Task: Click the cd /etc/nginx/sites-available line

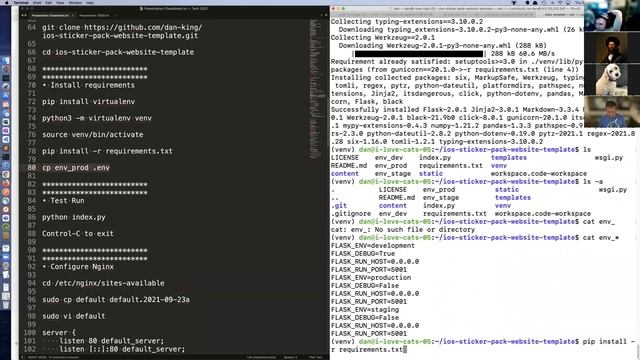Action: 103,283
